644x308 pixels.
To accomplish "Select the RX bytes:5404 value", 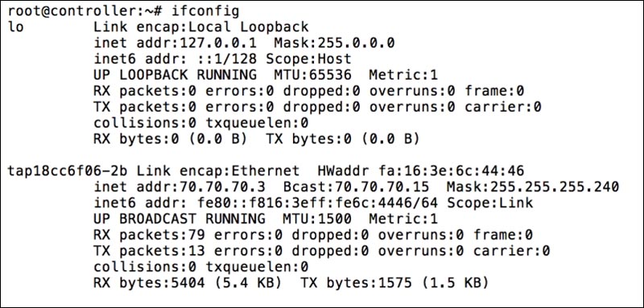I will coord(150,283).
